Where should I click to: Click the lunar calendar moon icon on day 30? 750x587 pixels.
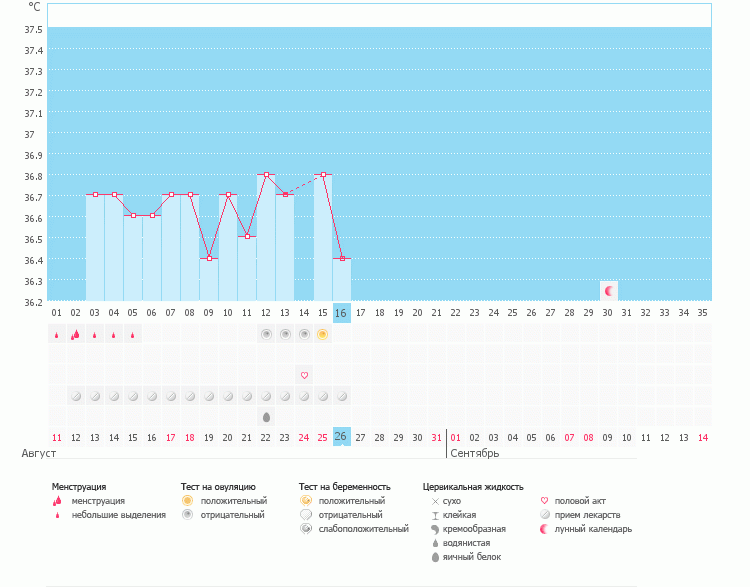[x=609, y=291]
